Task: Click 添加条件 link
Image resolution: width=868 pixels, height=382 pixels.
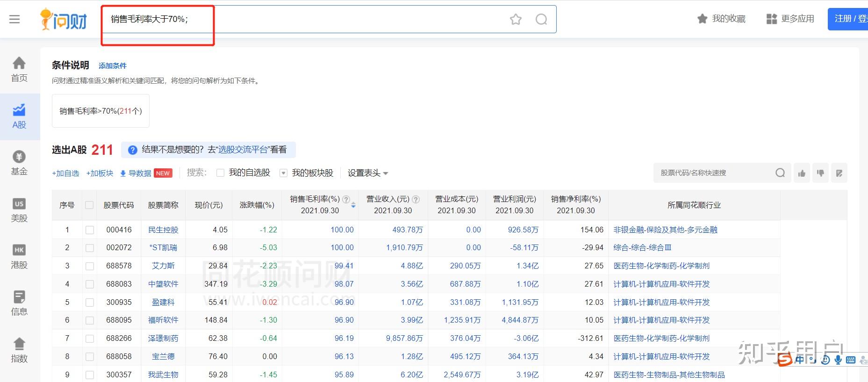Action: point(113,66)
